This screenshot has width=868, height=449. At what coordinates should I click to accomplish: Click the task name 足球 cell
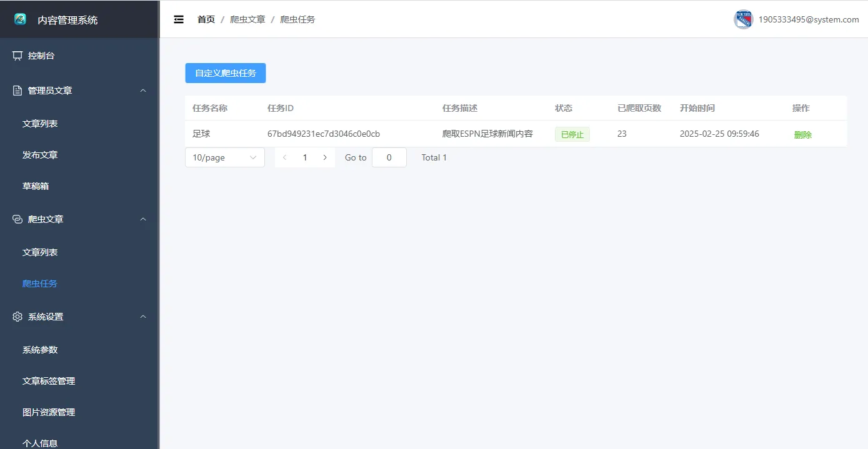click(201, 134)
